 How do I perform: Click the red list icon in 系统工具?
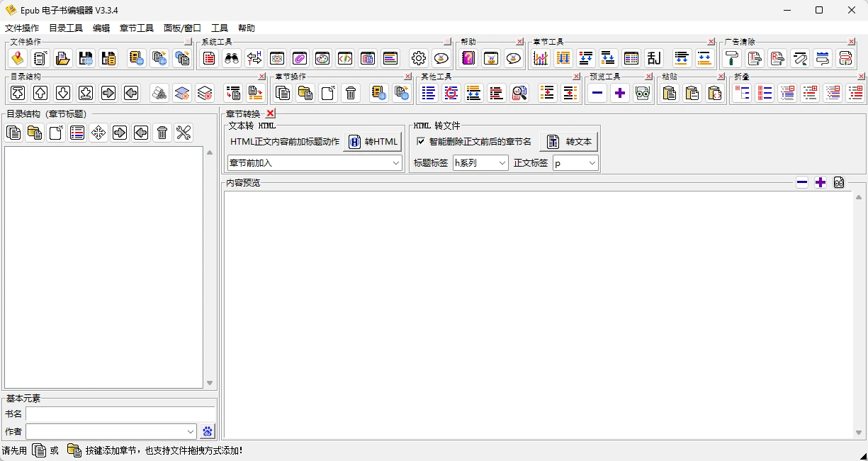tap(209, 58)
